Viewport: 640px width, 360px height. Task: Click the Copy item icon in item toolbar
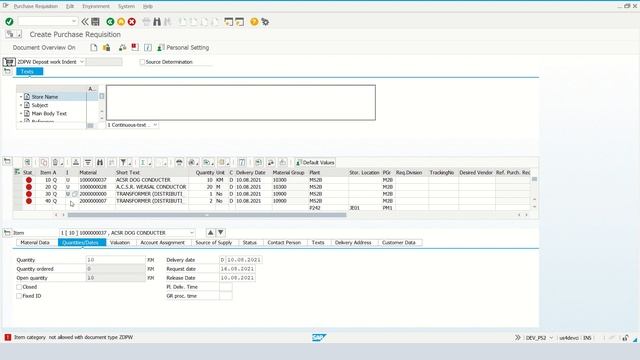coord(44,162)
